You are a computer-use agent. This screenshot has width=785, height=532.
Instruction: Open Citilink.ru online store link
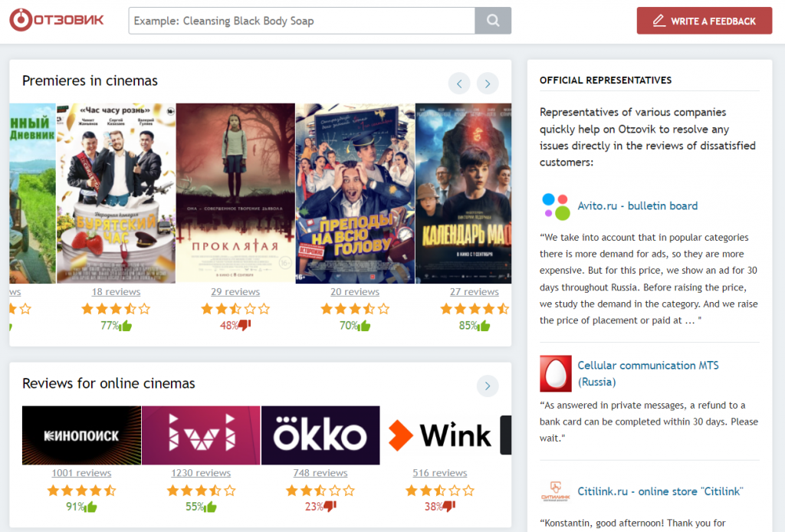[x=660, y=491]
